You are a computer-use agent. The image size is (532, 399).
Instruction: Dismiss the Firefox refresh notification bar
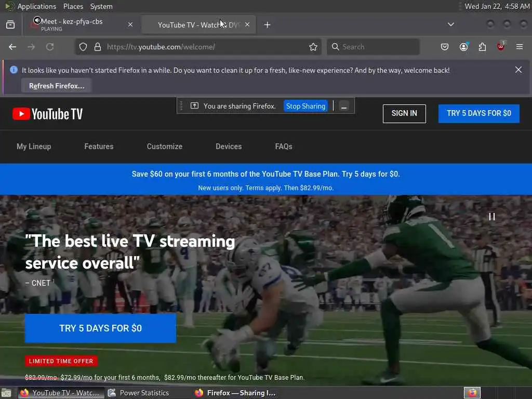pyautogui.click(x=518, y=70)
